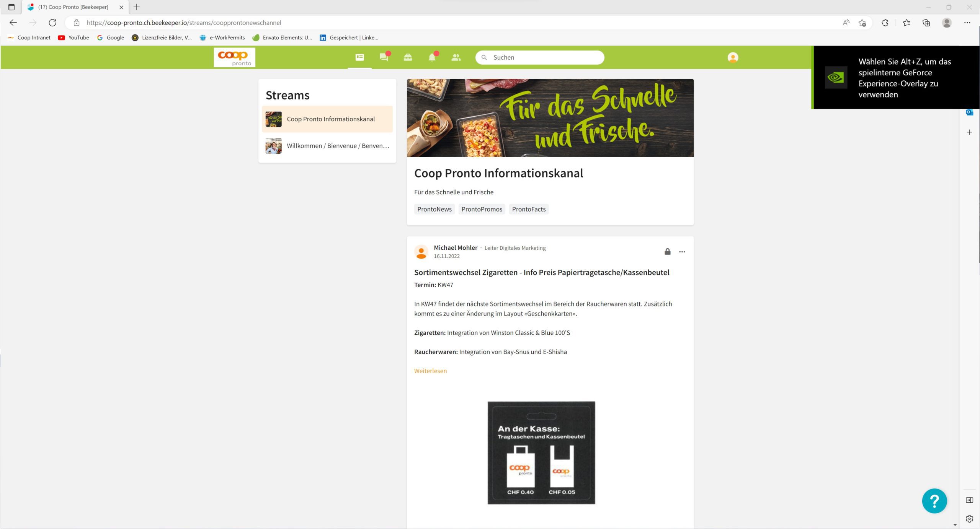Image resolution: width=980 pixels, height=529 pixels.
Task: Open the inbox tray icon in header
Action: (x=408, y=57)
